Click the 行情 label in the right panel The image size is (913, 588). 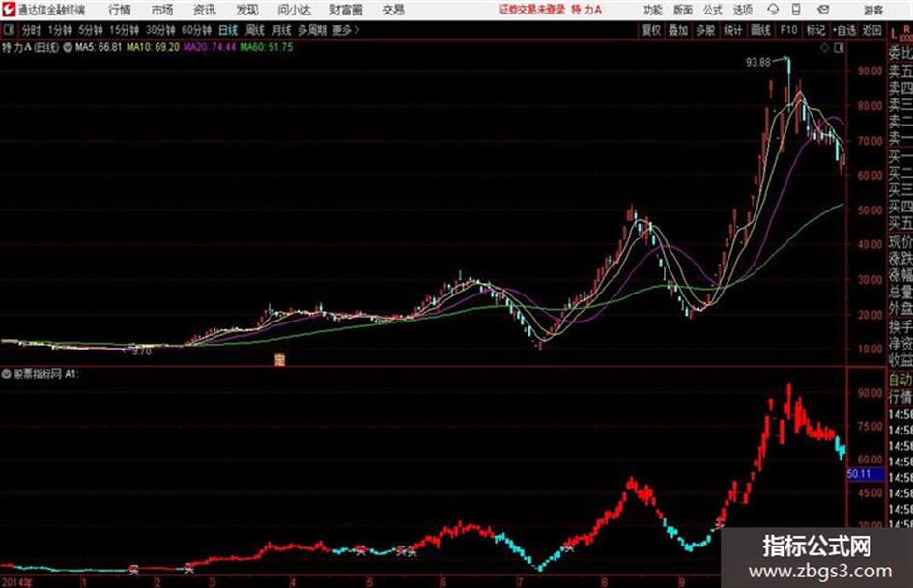pos(900,398)
